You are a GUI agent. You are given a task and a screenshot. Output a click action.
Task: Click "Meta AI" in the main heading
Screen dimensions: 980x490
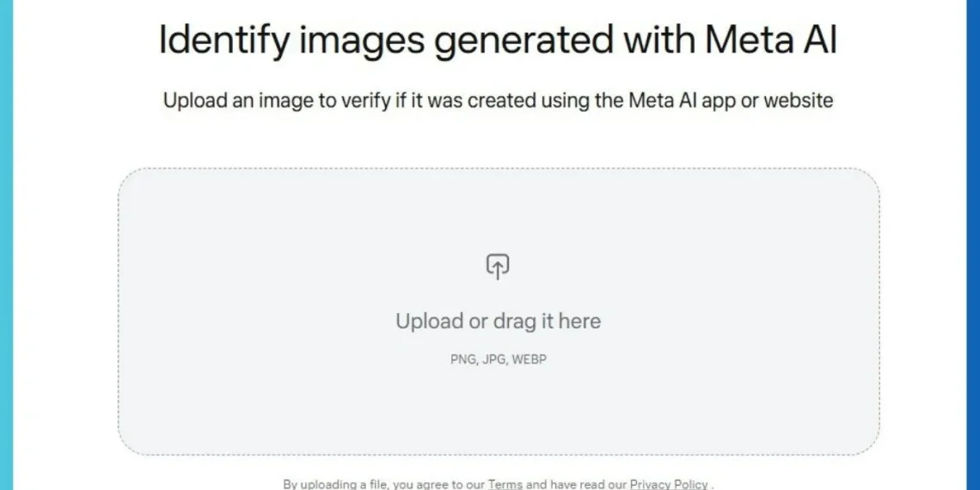(x=771, y=40)
